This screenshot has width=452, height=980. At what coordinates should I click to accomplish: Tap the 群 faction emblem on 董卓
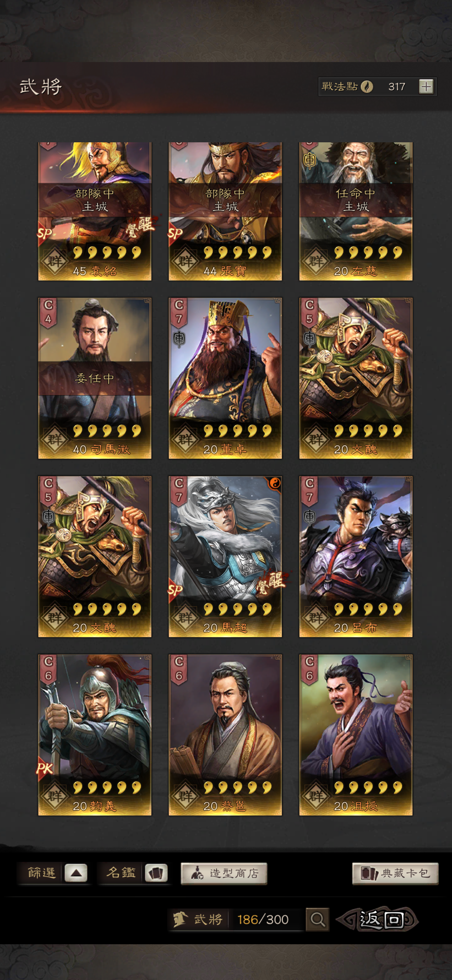(186, 440)
